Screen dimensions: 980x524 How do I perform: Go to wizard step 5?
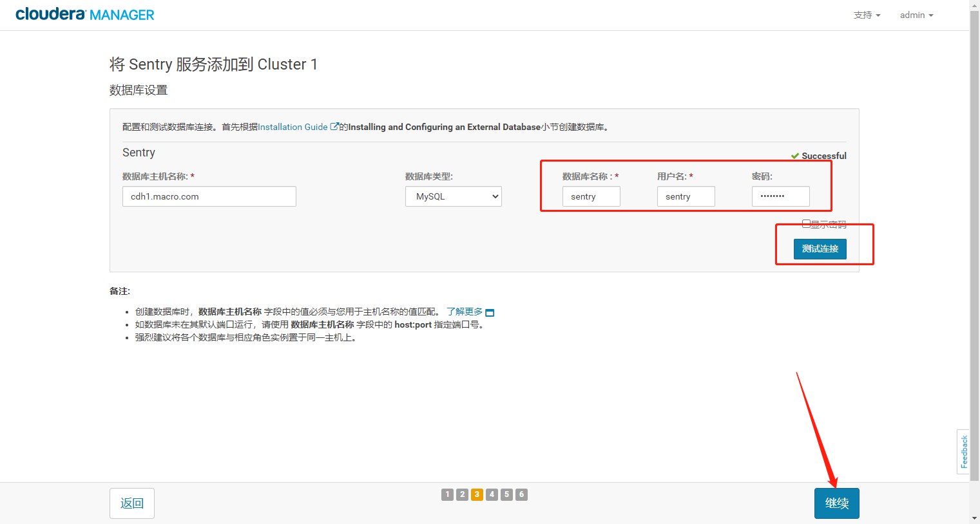[x=506, y=494]
